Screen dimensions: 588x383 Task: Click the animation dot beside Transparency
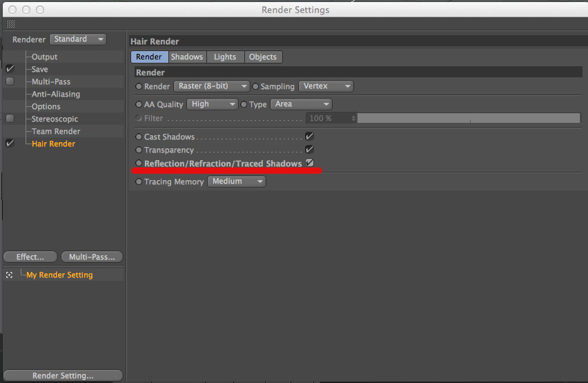tap(139, 150)
